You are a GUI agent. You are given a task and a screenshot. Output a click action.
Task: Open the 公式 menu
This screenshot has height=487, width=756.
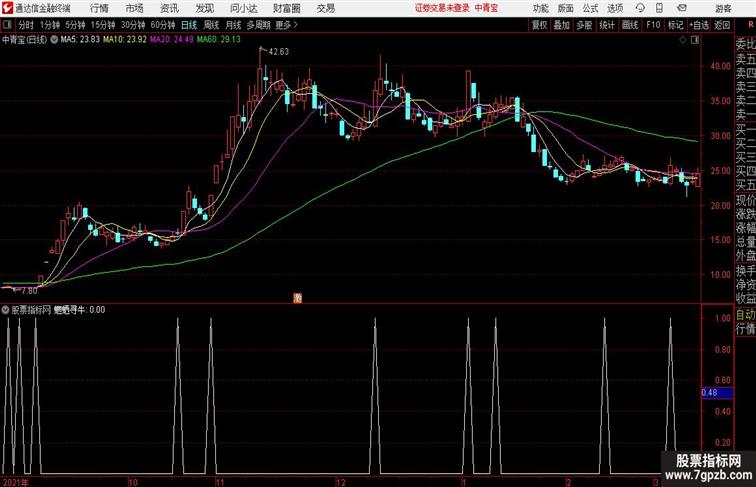[x=590, y=8]
